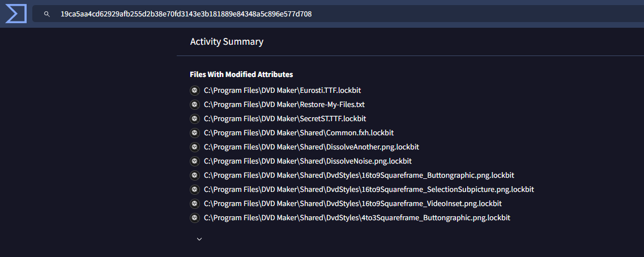
Task: Click the hash search input field
Action: pyautogui.click(x=338, y=14)
